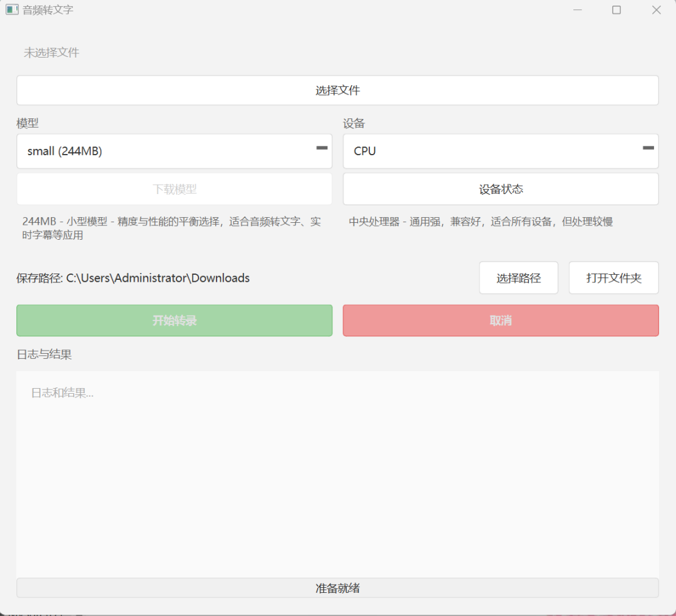
Task: Click the 模型 label
Action: pyautogui.click(x=28, y=123)
